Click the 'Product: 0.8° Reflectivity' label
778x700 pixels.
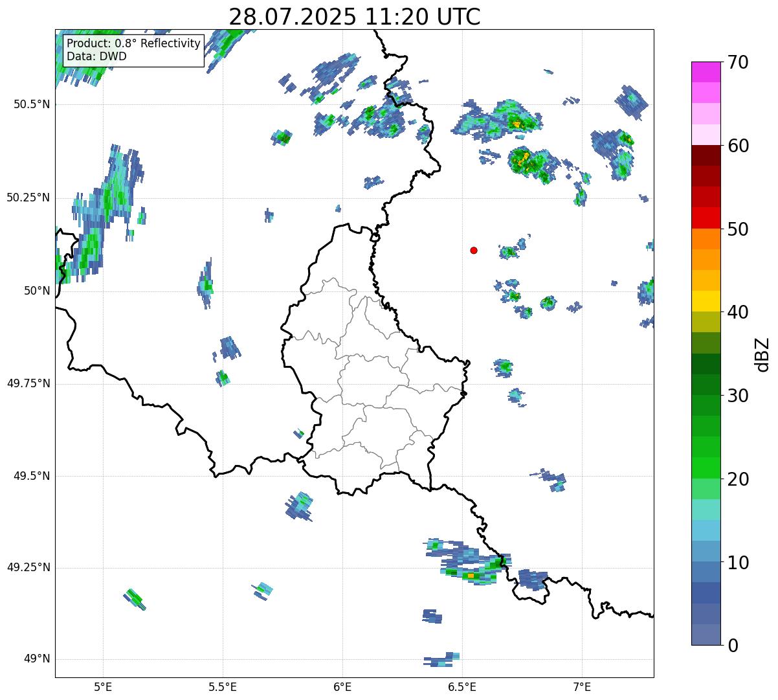(133, 43)
